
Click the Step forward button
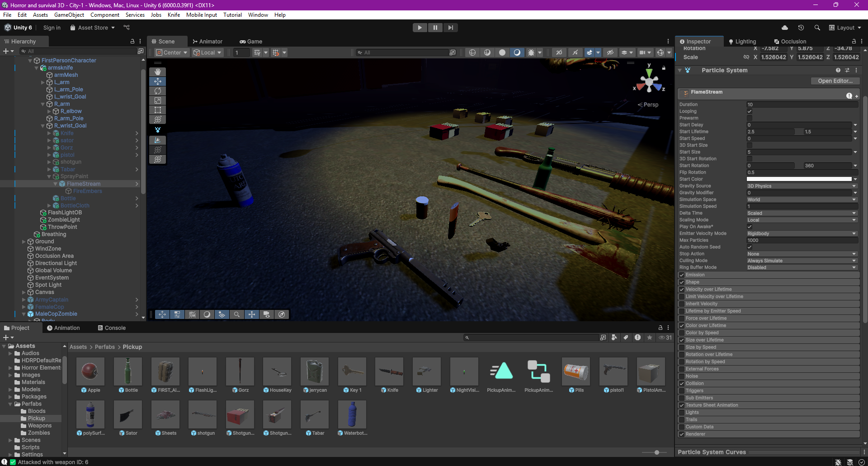point(450,28)
